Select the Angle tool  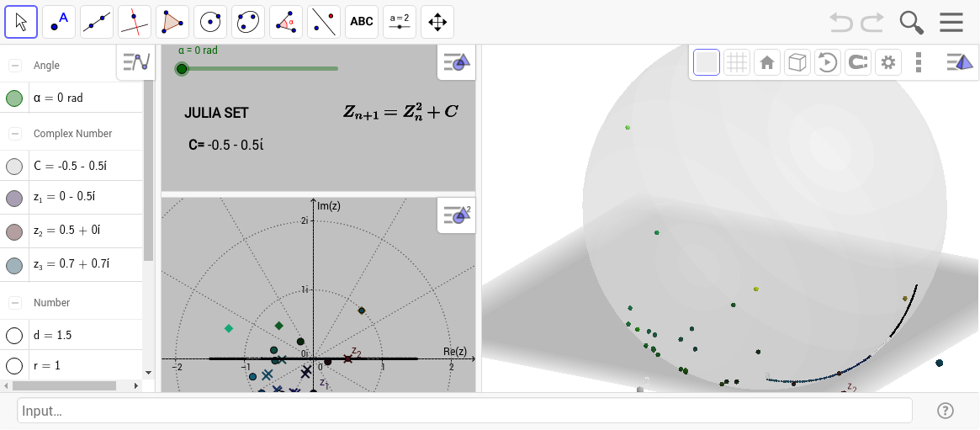(286, 22)
